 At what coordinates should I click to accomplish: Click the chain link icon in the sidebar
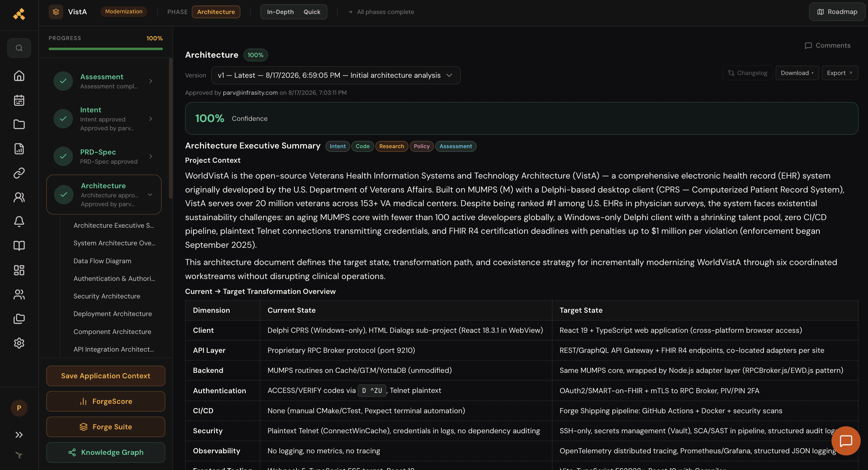(19, 173)
